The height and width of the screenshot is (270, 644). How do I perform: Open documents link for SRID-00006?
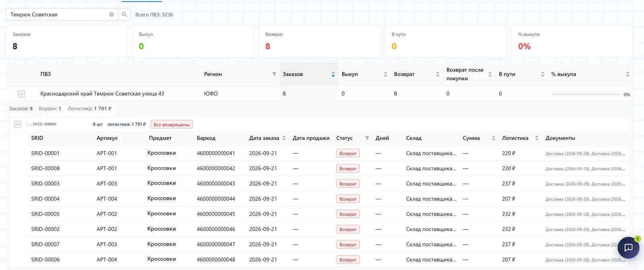click(585, 260)
